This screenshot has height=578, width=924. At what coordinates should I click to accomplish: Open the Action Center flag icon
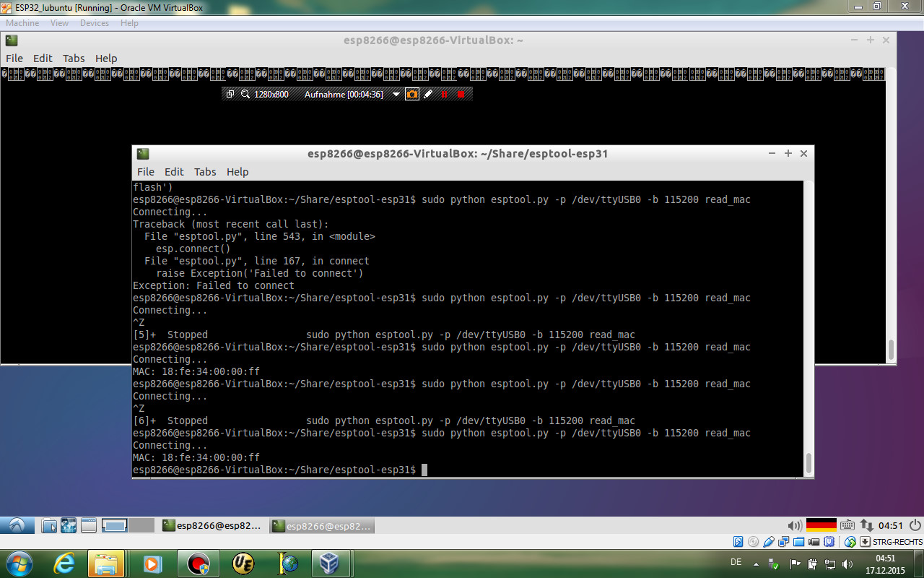tap(795, 564)
